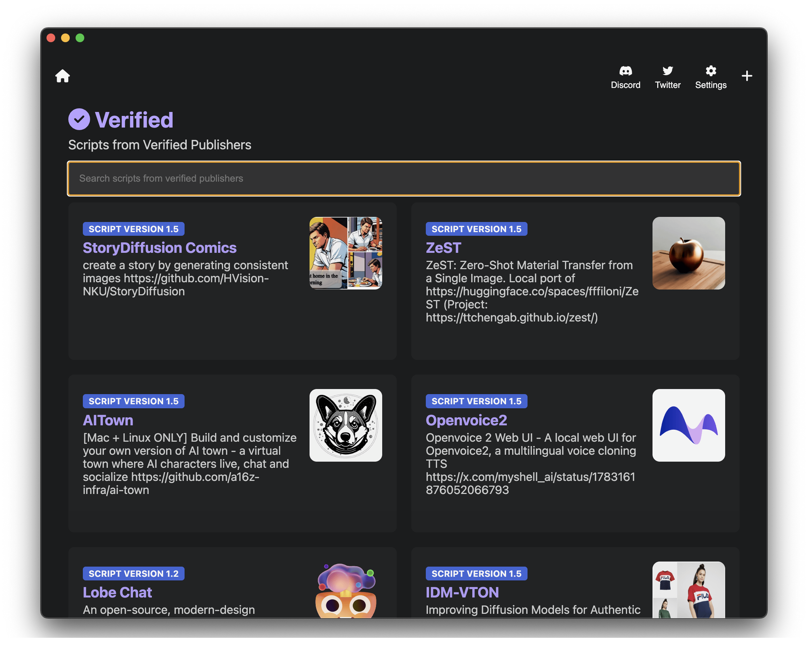Open the ZeST script title

pos(443,248)
